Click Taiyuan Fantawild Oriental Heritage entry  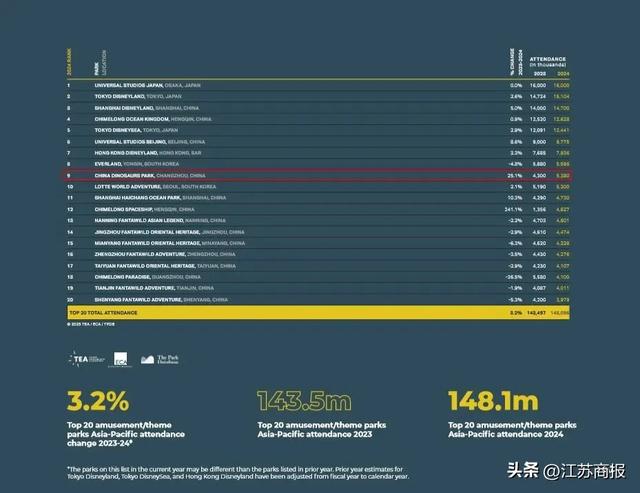(x=165, y=266)
